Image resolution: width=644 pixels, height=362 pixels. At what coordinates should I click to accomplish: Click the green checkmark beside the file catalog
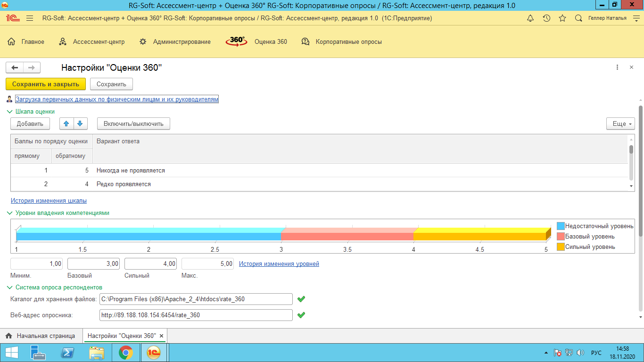[x=301, y=299]
